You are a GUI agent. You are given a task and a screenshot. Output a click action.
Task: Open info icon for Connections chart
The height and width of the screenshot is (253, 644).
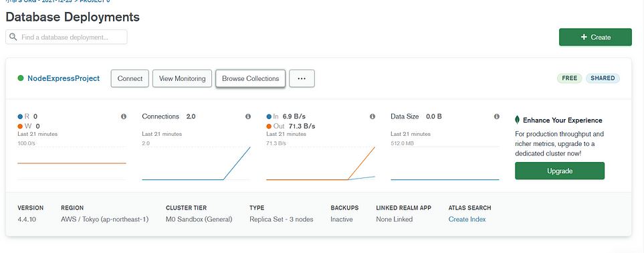coord(248,117)
